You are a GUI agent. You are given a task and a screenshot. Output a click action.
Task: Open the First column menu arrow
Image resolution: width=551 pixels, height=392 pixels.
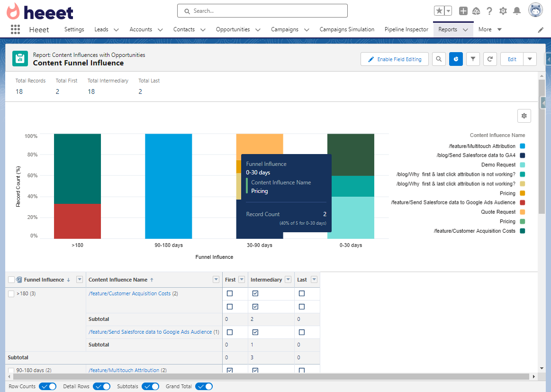click(x=242, y=280)
